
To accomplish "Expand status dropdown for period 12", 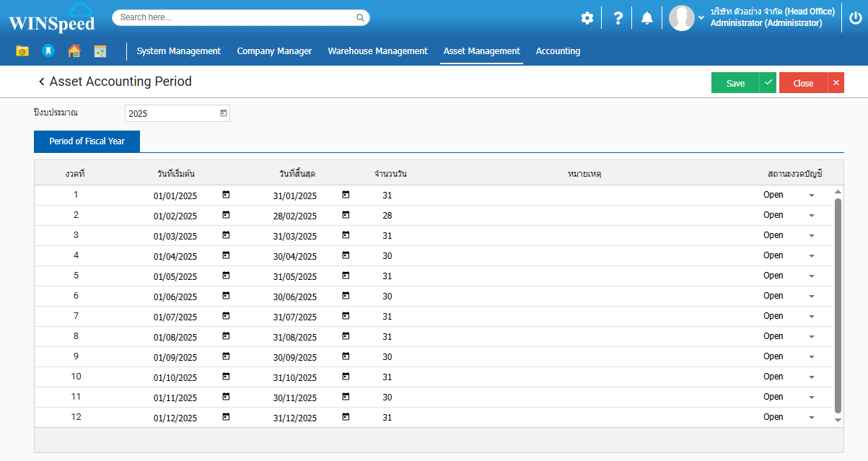I will click(811, 418).
